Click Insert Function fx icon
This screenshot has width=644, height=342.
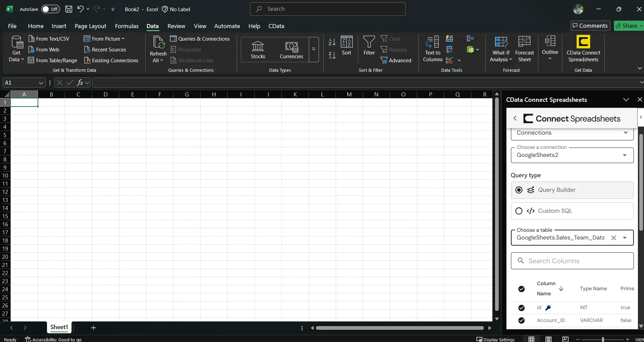80,83
